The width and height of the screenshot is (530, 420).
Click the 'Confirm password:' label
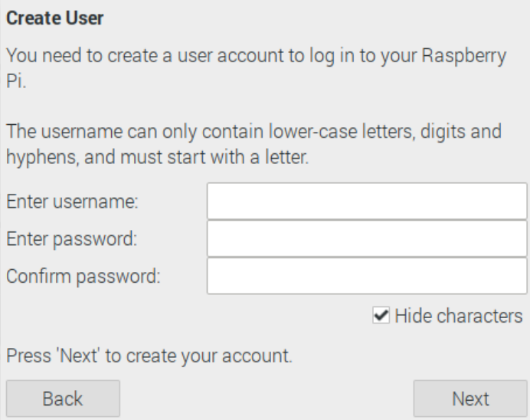point(83,277)
